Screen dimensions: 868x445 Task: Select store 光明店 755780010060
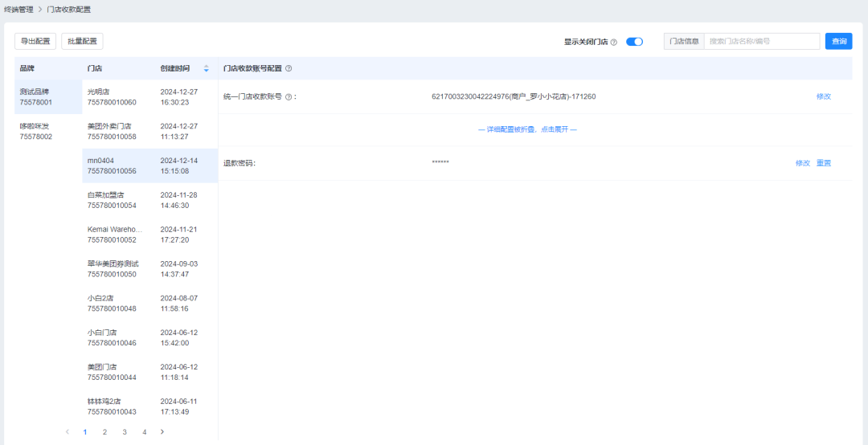150,97
